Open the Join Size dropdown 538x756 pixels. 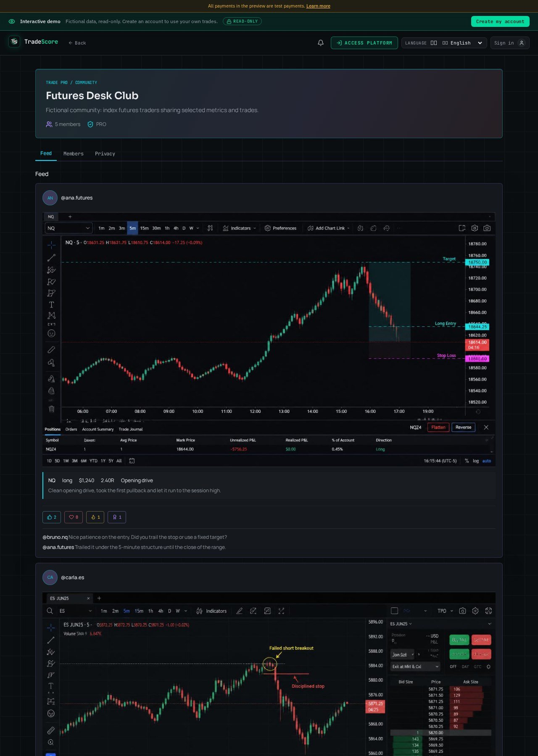(x=402, y=654)
